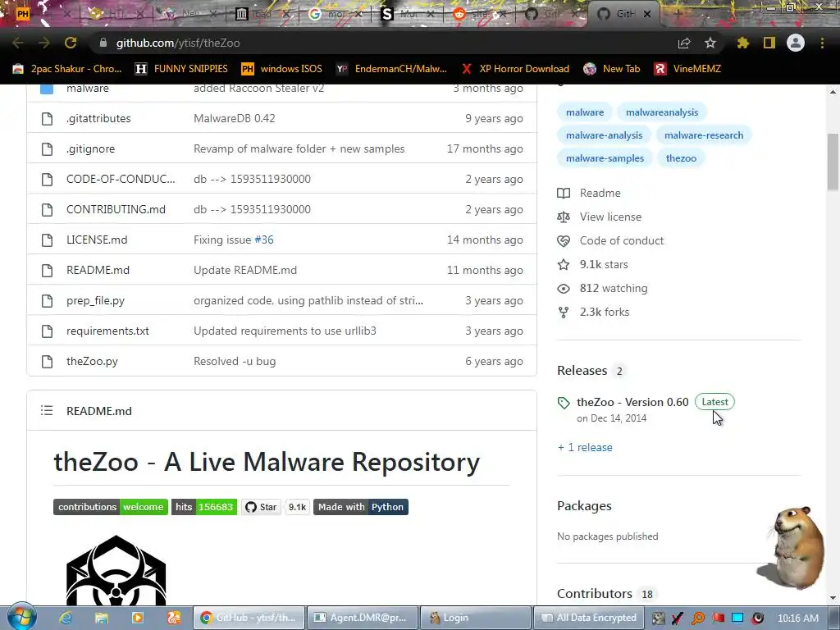Launch Internet Explorer from the taskbar
840x630 pixels.
pyautogui.click(x=66, y=618)
